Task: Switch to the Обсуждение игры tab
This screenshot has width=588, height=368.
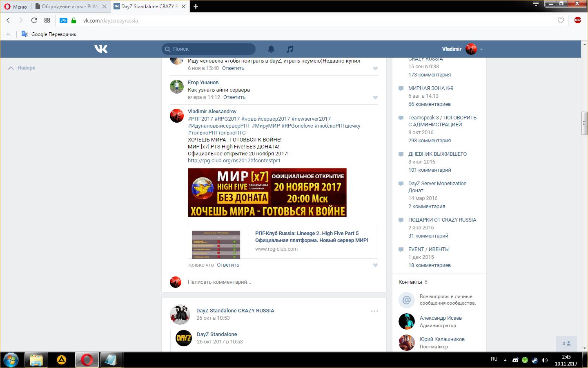Action: click(69, 7)
